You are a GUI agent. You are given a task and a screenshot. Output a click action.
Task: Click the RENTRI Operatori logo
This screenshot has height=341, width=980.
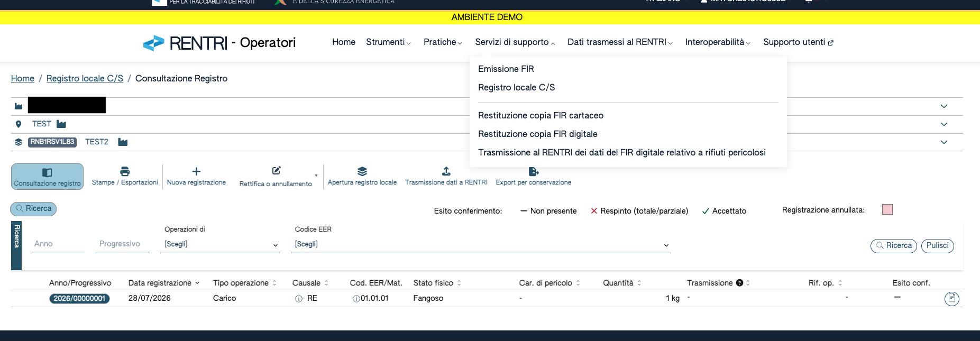coord(219,43)
